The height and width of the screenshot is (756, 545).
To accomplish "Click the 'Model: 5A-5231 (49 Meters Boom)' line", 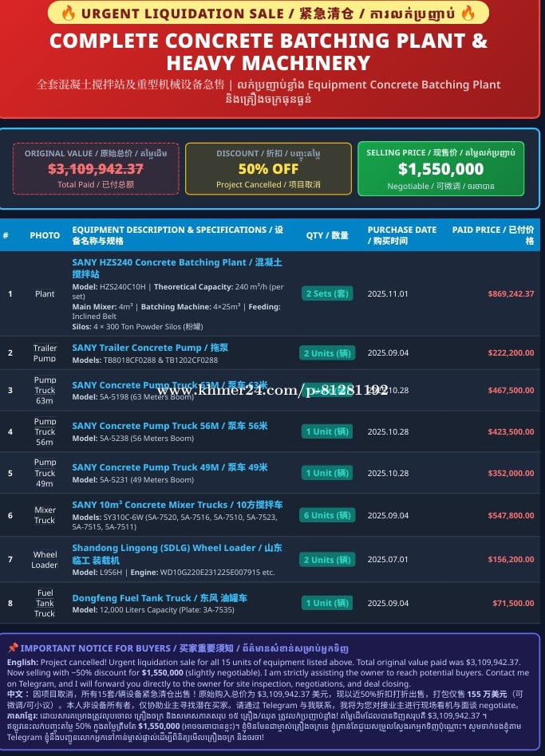I will (133, 480).
